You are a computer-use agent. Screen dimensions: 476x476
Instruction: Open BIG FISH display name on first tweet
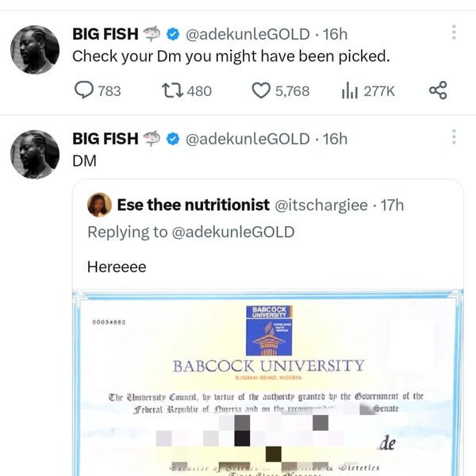[106, 34]
